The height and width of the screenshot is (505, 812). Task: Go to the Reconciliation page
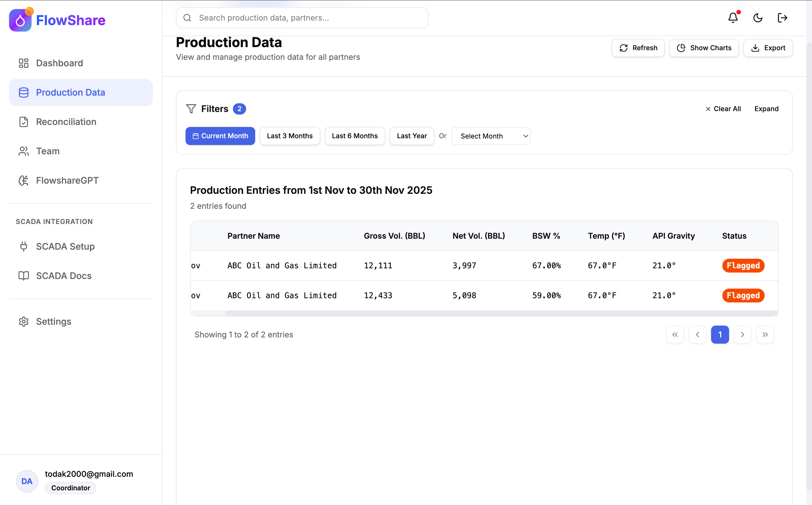click(x=66, y=122)
